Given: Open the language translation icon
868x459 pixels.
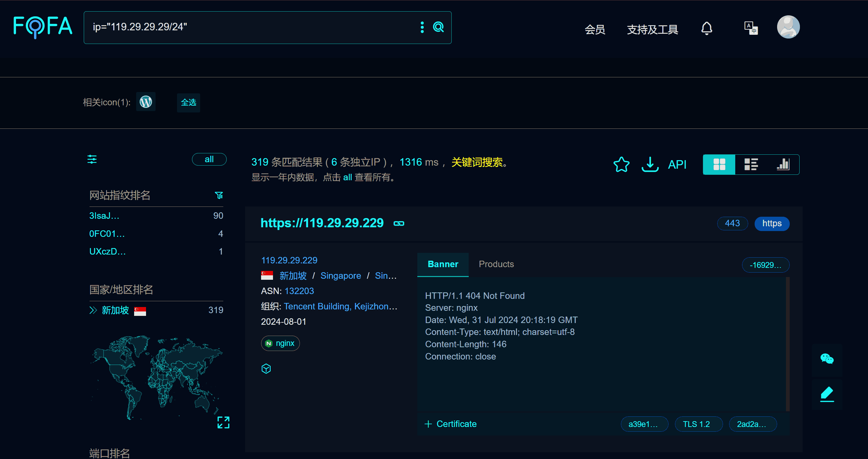Looking at the screenshot, I should click(x=751, y=28).
